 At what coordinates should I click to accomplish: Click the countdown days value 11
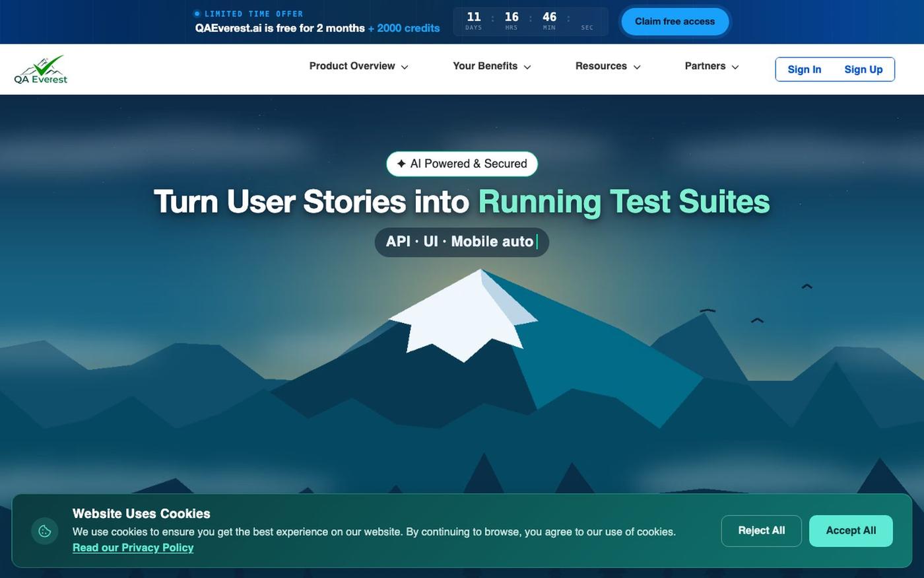474,17
